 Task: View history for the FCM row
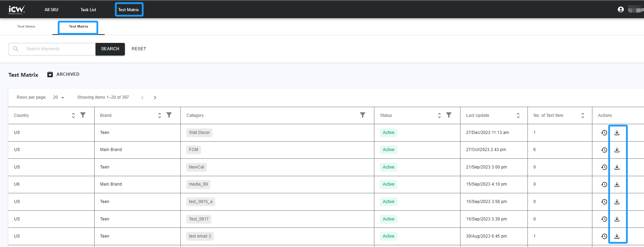click(x=604, y=150)
